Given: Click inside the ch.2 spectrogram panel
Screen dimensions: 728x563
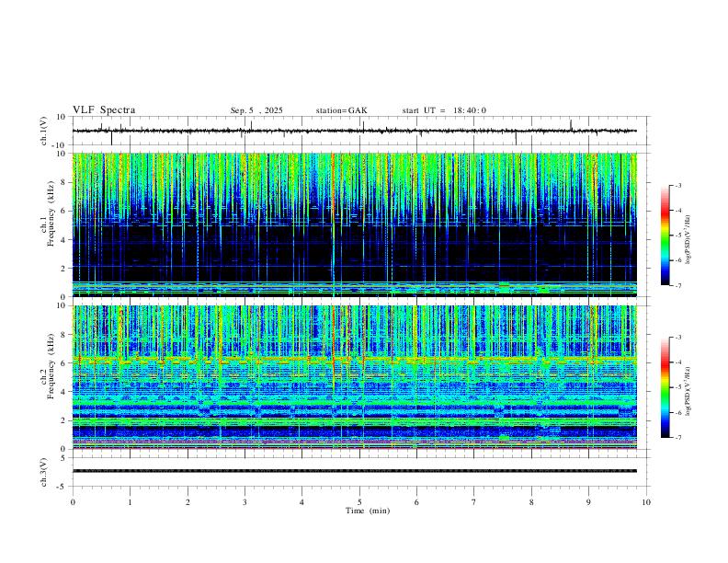Looking at the screenshot, I should 354,377.
